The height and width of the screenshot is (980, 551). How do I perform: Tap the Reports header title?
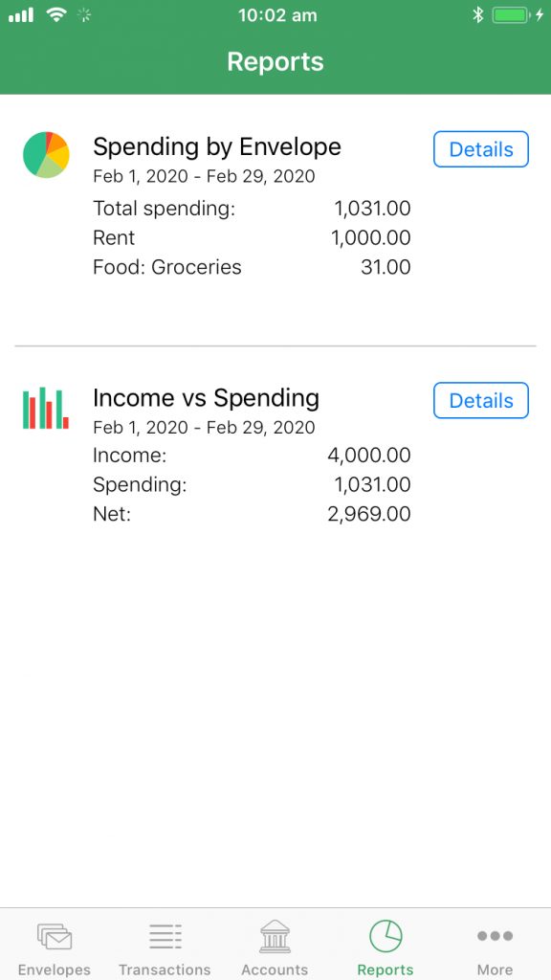[275, 62]
